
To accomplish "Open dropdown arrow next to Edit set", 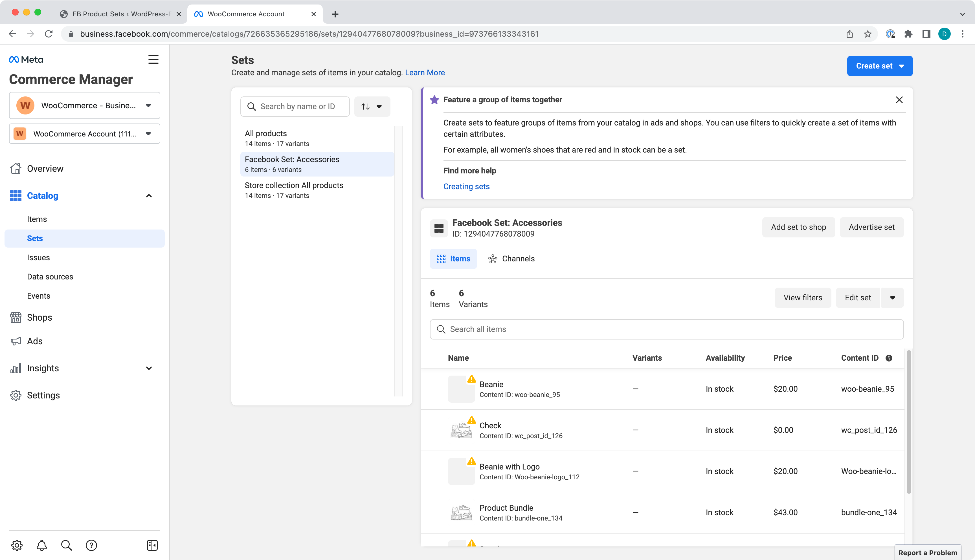I will tap(892, 298).
